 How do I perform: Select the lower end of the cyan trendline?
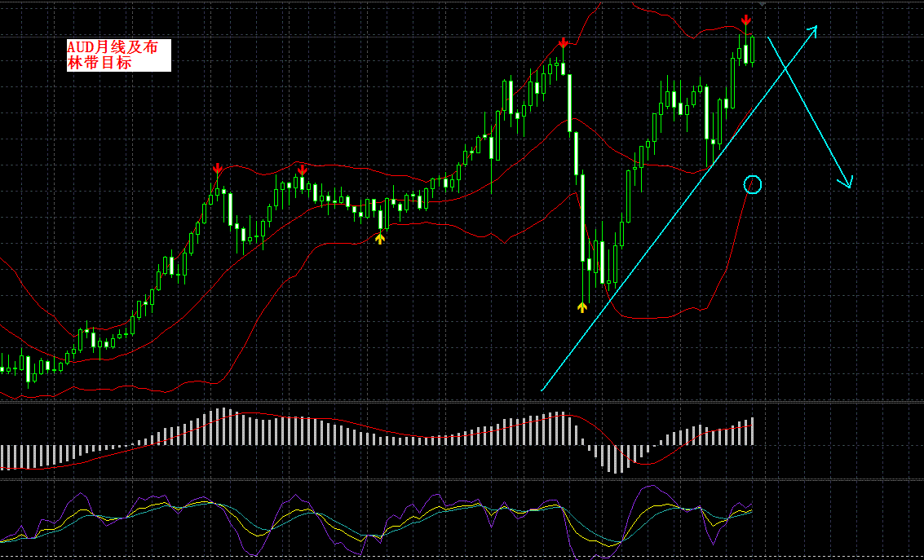click(542, 390)
